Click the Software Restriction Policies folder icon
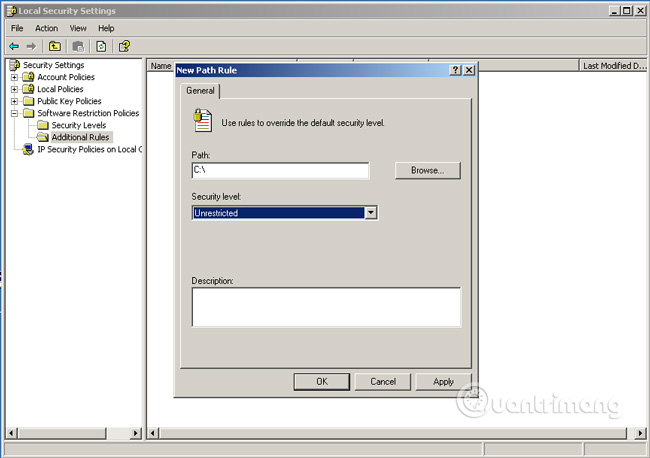 pyautogui.click(x=28, y=113)
